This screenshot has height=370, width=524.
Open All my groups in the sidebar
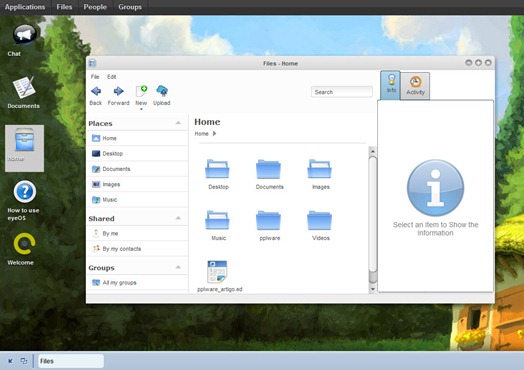pos(137,282)
